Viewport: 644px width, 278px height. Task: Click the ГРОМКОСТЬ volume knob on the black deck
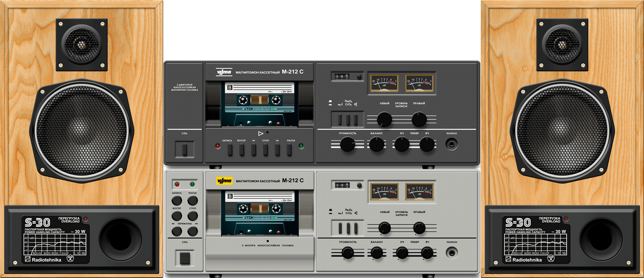(x=348, y=143)
